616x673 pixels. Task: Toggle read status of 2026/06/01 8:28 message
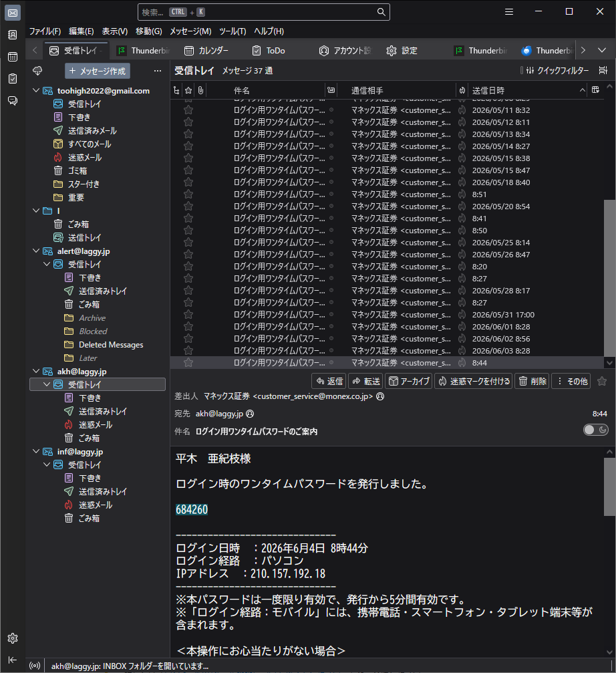pos(331,327)
